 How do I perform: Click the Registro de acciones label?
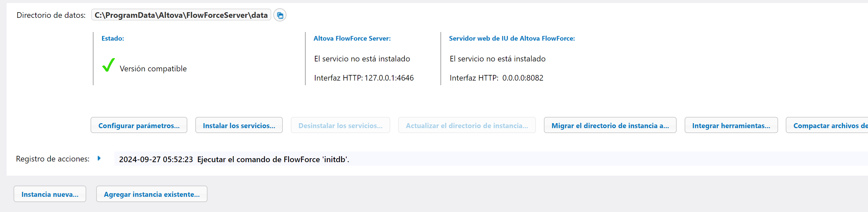pyautogui.click(x=53, y=159)
